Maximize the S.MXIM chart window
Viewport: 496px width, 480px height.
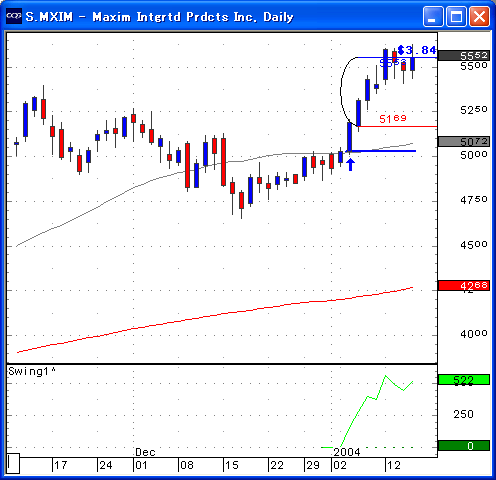pyautogui.click(x=456, y=16)
